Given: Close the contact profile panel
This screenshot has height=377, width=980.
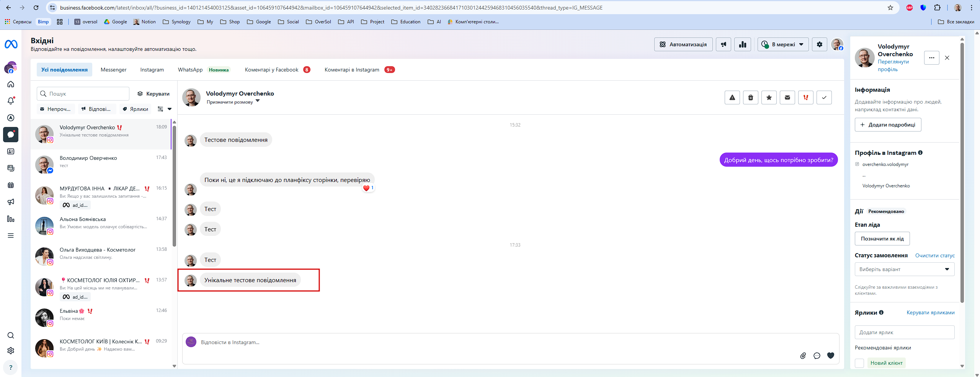Looking at the screenshot, I should 947,58.
